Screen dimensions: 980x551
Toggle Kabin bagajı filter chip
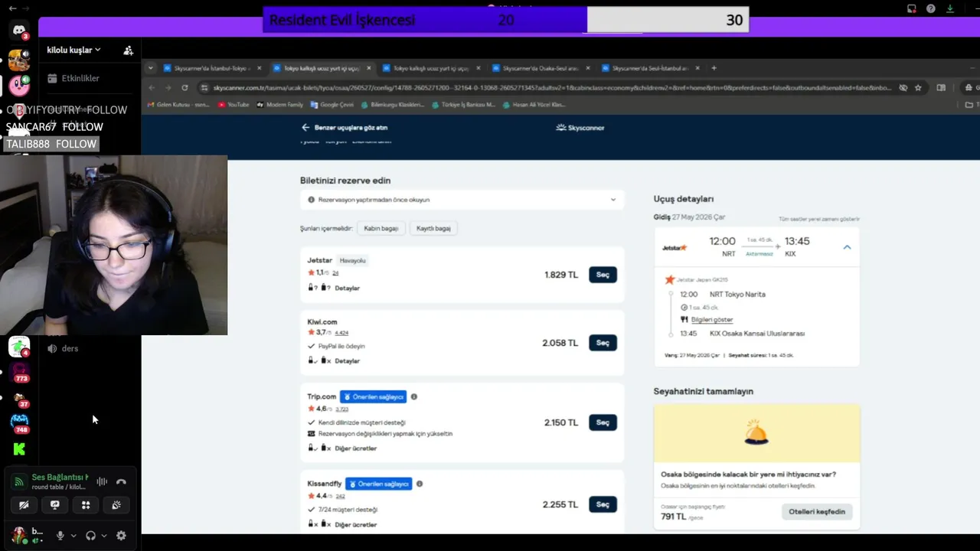381,228
